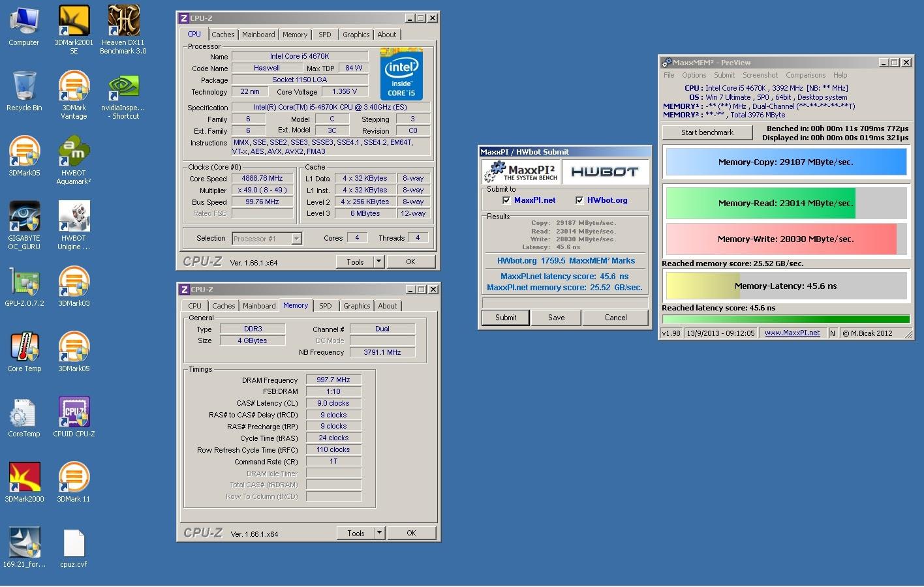
Task: Click the Memory-Copy blue result bar
Action: pos(786,162)
